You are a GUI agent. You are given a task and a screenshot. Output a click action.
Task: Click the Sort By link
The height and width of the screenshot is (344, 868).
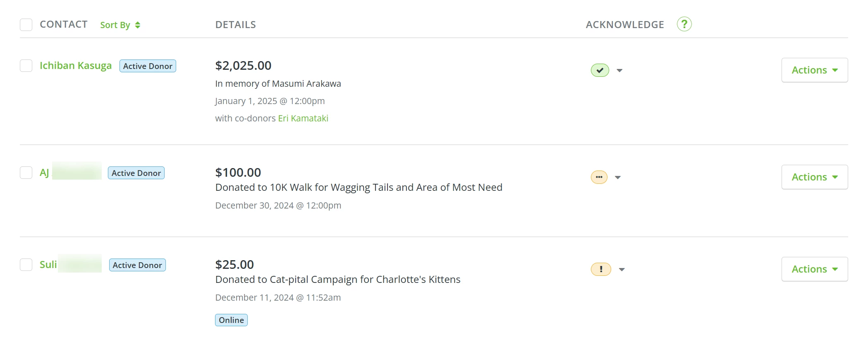[x=115, y=25]
